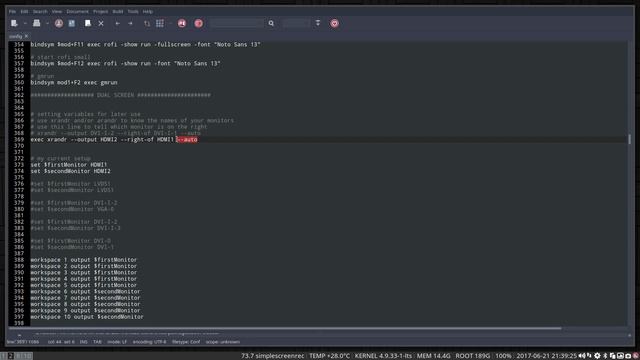Expand the Build dropdown arrow
This screenshot has height=360, width=640.
170,23
